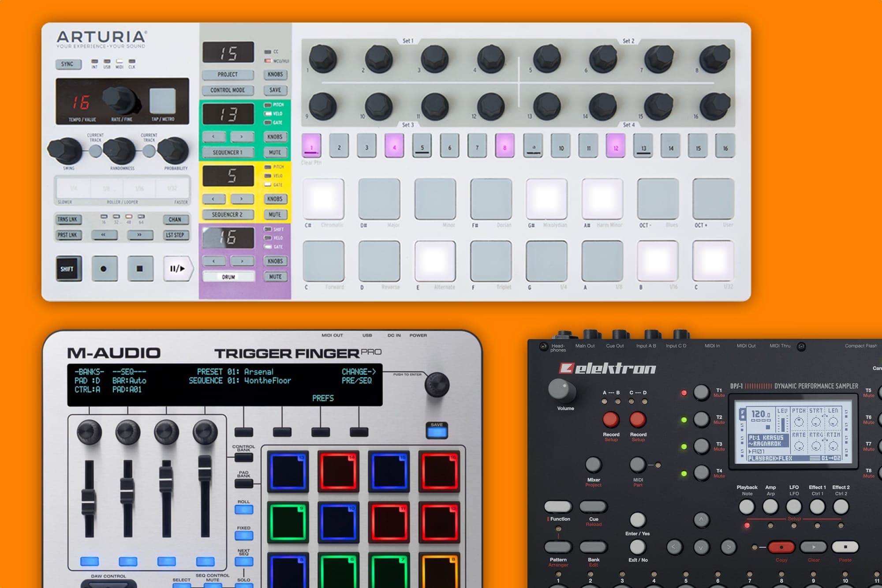
Task: Click Arturia encoder knob 1
Action: click(323, 58)
